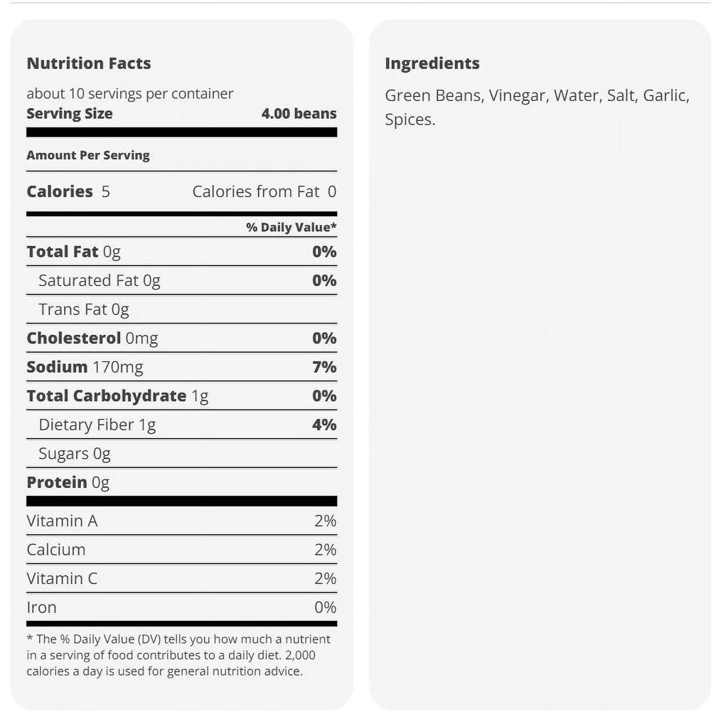This screenshot has height=717, width=728.
Task: Click the 4.00 beans serving value
Action: (299, 113)
